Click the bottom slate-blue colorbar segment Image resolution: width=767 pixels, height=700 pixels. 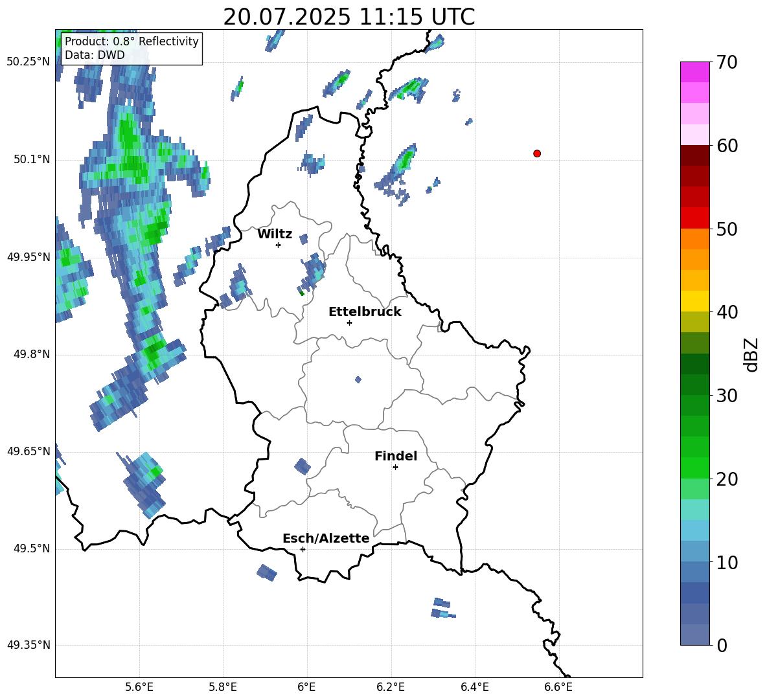tap(694, 635)
